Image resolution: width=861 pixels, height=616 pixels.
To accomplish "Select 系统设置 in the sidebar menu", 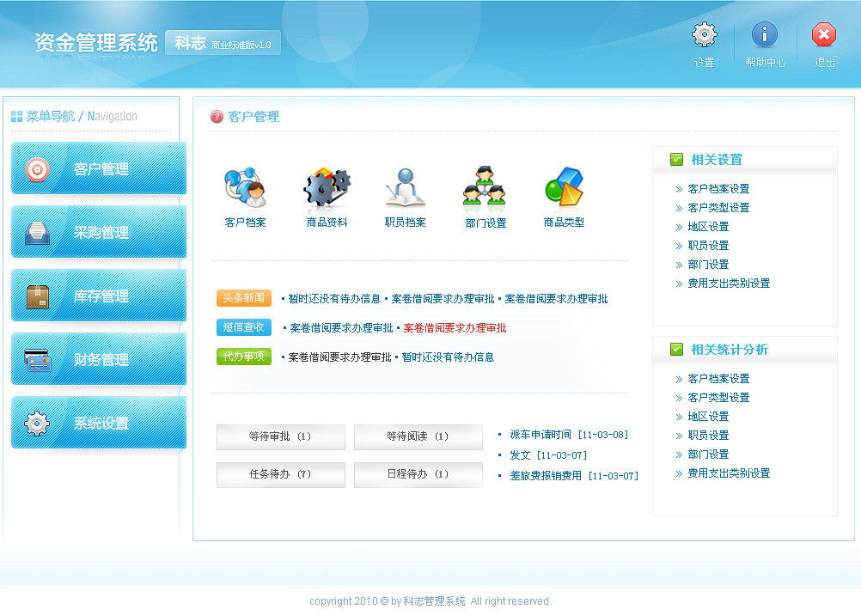I will [x=99, y=424].
